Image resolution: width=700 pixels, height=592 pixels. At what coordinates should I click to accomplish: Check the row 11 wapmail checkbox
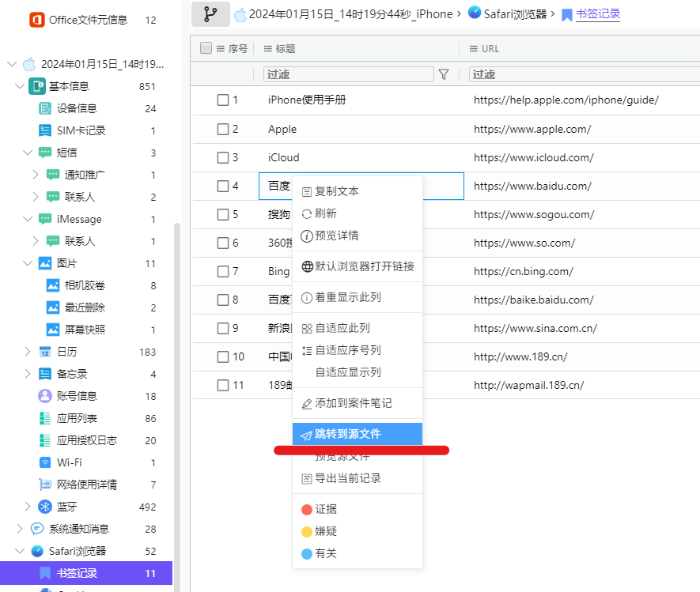[223, 385]
